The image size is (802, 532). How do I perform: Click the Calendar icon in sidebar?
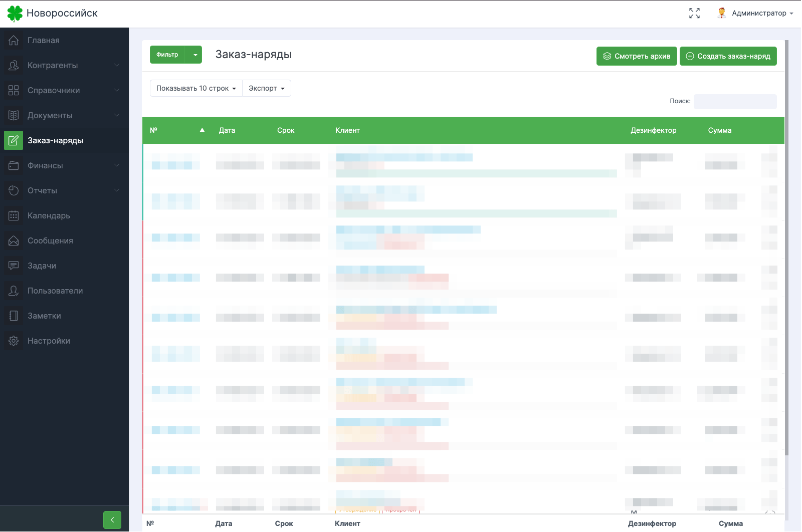pyautogui.click(x=14, y=215)
